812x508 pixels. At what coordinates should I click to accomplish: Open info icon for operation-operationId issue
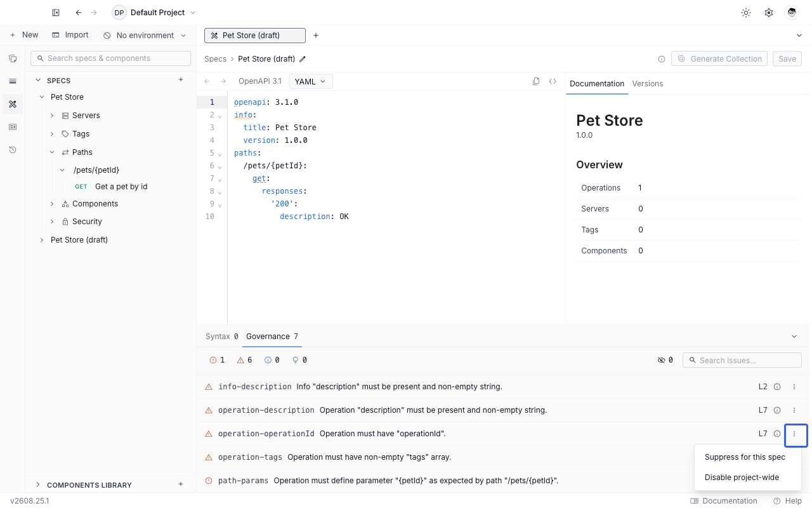point(777,434)
